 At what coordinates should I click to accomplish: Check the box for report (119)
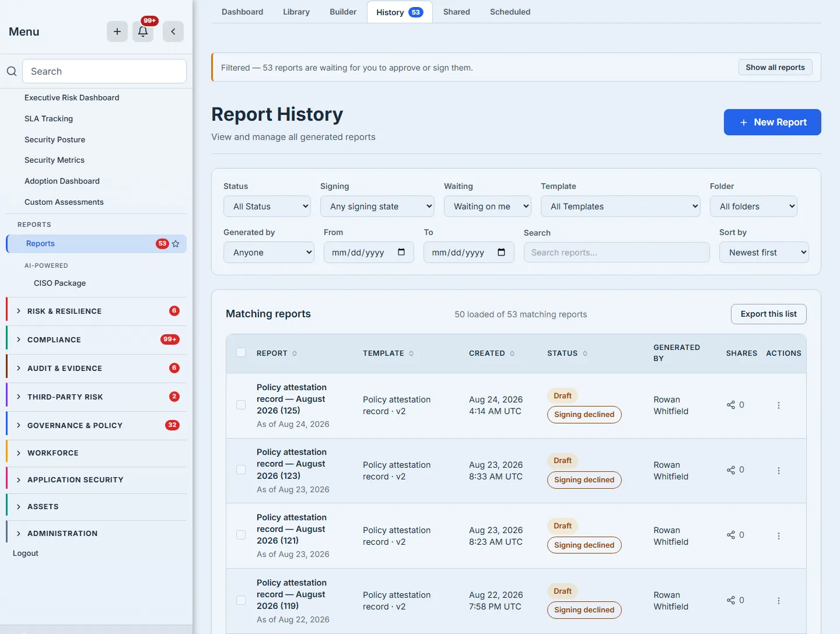[x=241, y=600]
